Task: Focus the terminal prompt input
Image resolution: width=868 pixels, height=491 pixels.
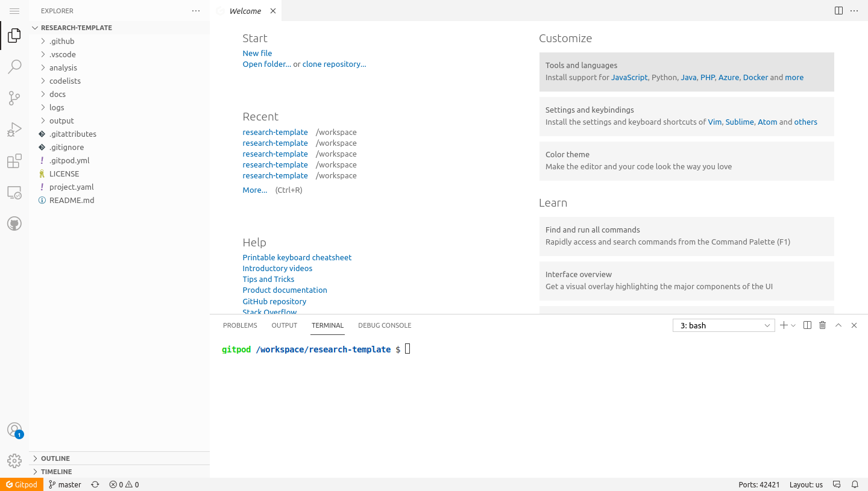Action: click(407, 349)
